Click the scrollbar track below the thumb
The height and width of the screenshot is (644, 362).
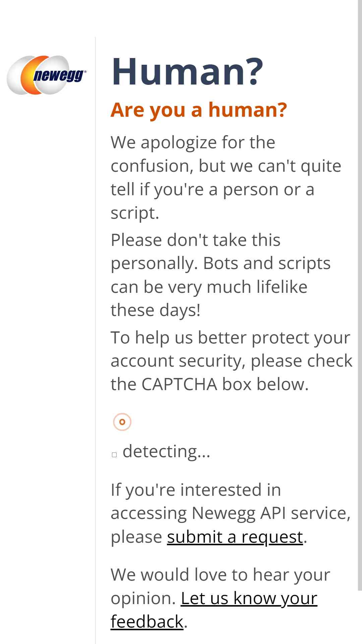click(360, 617)
